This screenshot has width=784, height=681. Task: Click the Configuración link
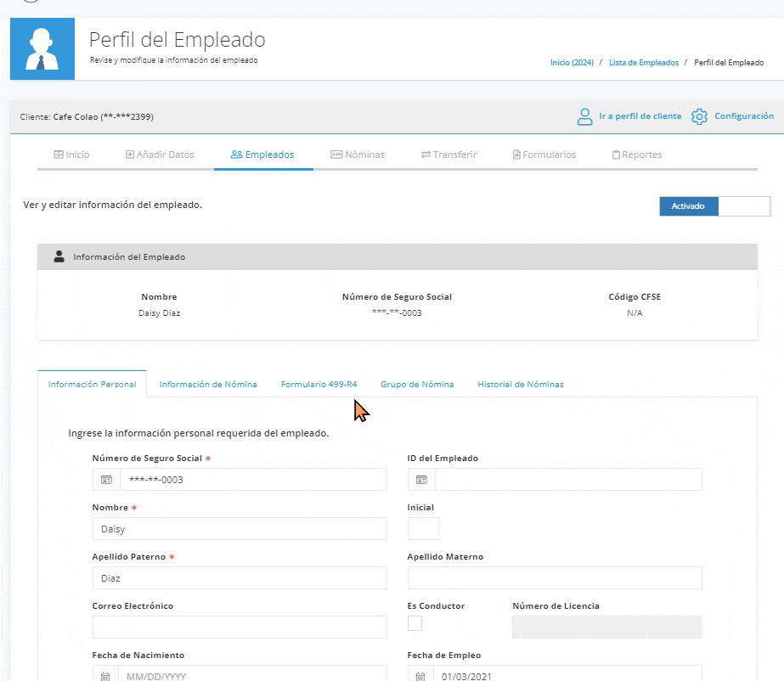click(x=744, y=116)
